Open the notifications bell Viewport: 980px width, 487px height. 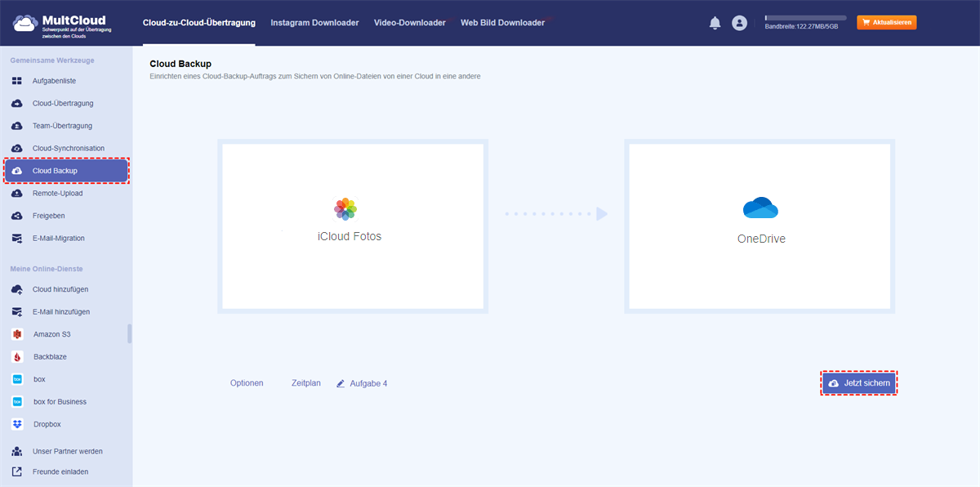coord(715,23)
